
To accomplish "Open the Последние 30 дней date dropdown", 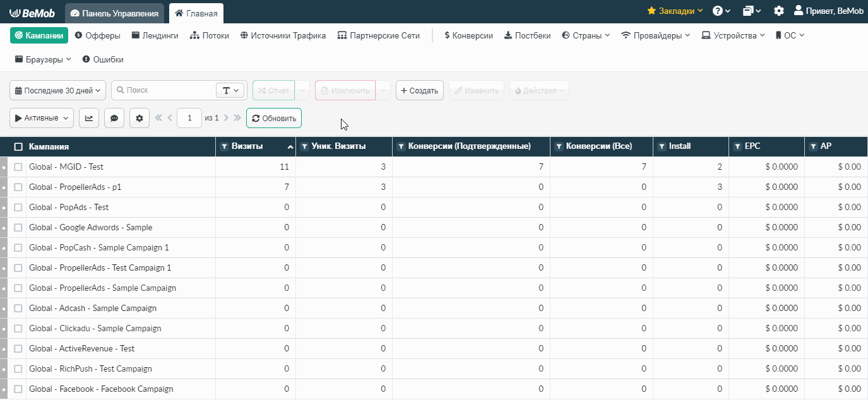I will coord(58,90).
